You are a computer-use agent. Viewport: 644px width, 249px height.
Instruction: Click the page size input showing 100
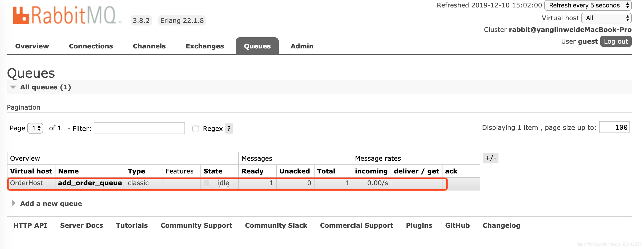(x=614, y=127)
